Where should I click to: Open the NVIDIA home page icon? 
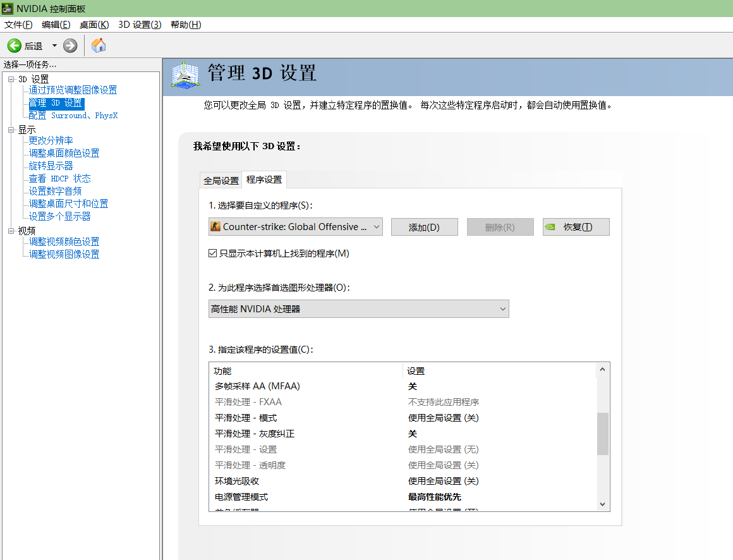(98, 45)
